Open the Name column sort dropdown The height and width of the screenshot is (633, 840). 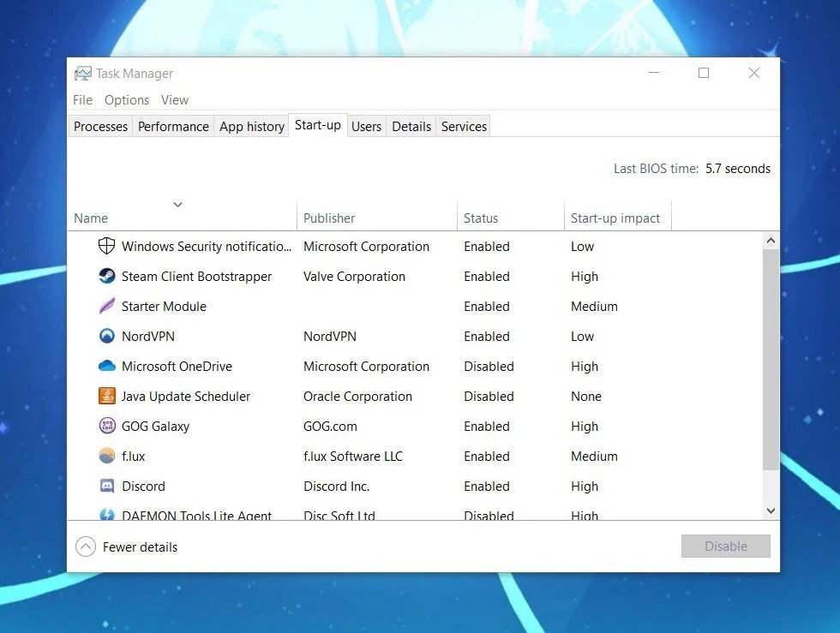point(177,205)
